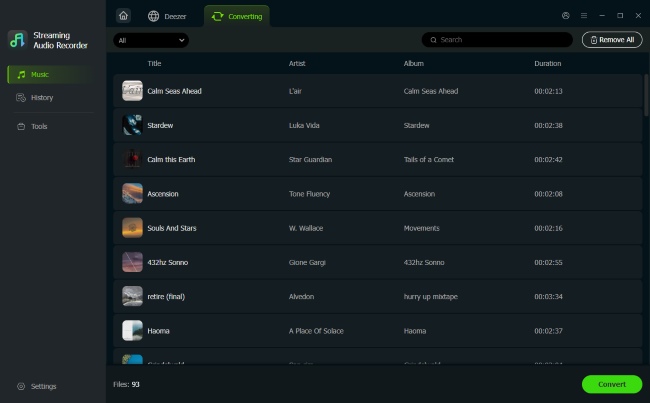Viewport: 650px width, 403px height.
Task: Click album hurry up mixtape
Action: point(431,297)
